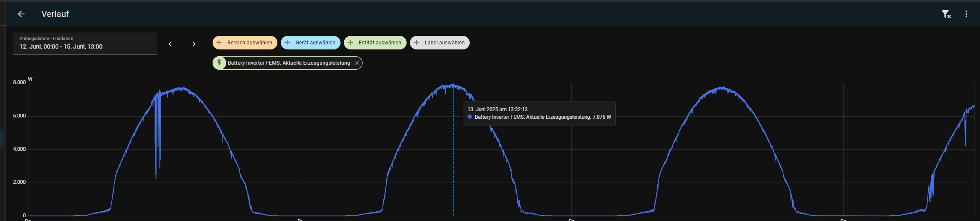Click the Entität auswählen chip
Image resolution: width=980 pixels, height=221 pixels.
coord(375,43)
